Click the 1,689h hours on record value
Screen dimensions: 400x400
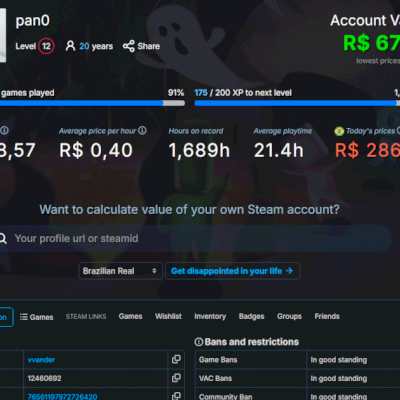[199, 150]
